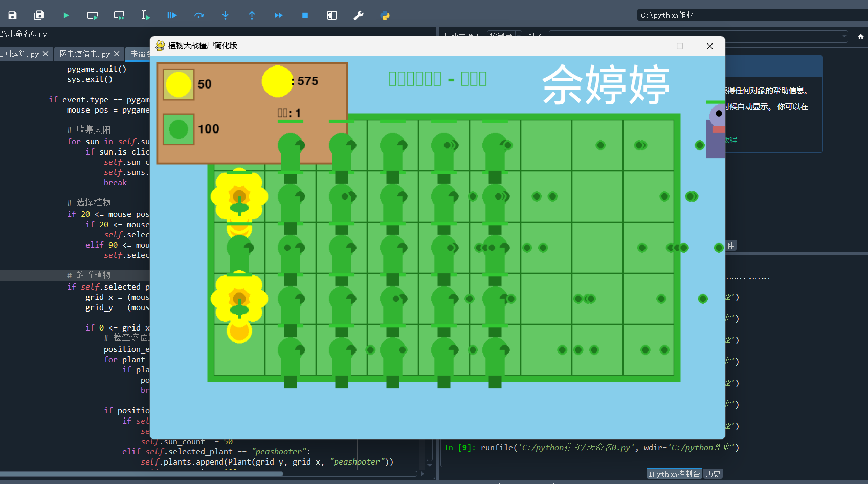This screenshot has height=484, width=868.
Task: Close the 图书馆借书.py editor tab
Action: [x=117, y=54]
